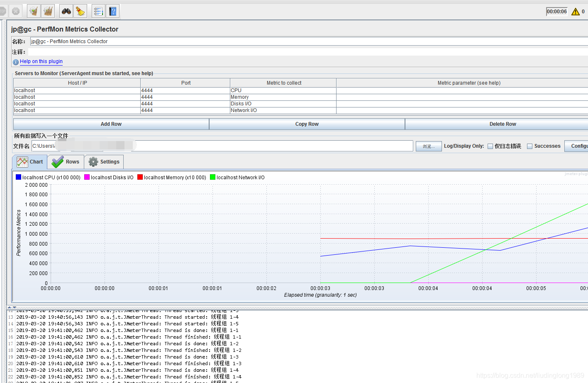Click the Port column header
The height and width of the screenshot is (383, 588).
coord(185,83)
